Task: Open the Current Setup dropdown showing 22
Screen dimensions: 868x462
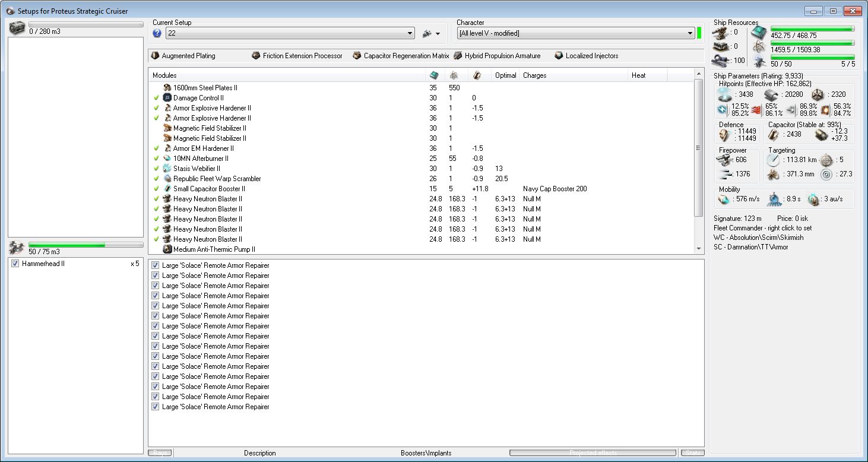Action: 290,34
